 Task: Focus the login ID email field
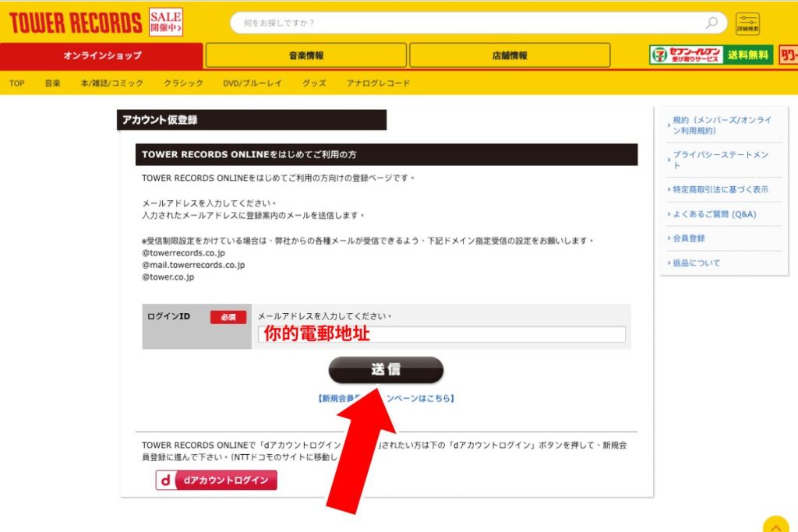(x=442, y=334)
